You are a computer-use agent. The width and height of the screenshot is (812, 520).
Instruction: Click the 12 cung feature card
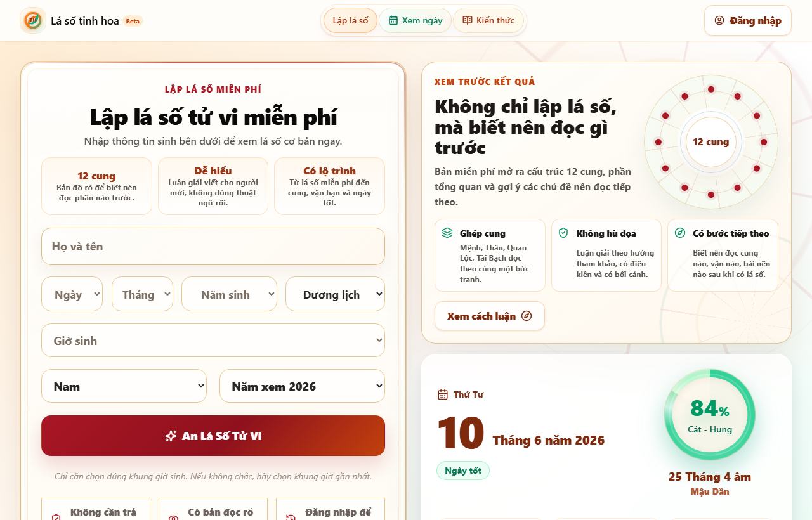[x=96, y=186]
